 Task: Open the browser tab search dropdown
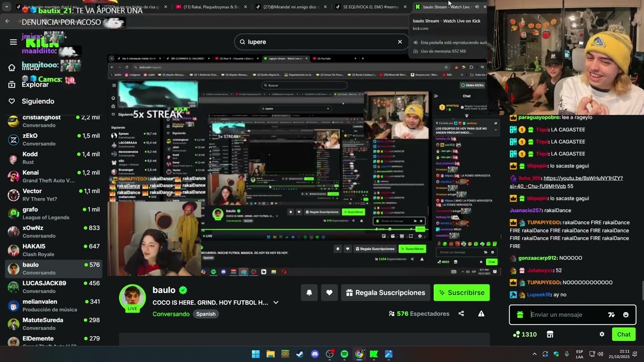[7, 7]
